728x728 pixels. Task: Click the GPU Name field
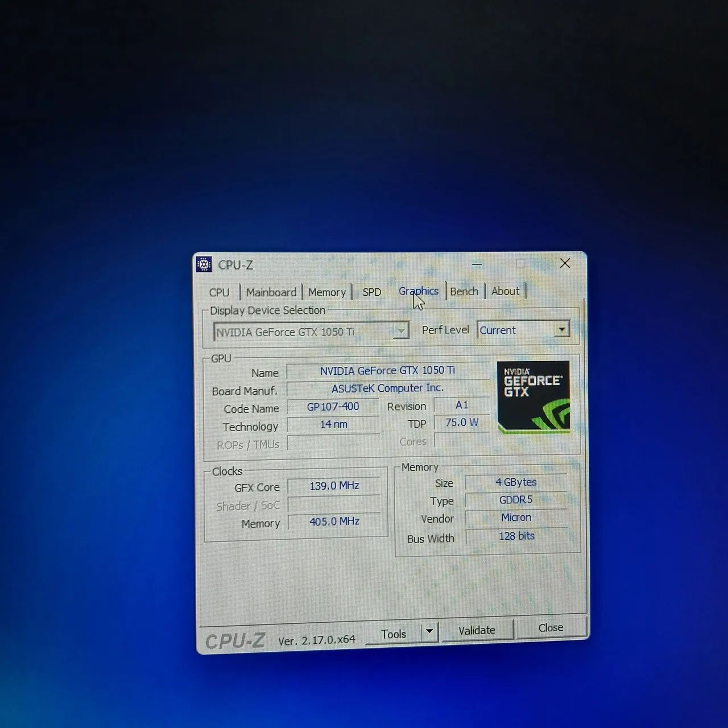(387, 370)
